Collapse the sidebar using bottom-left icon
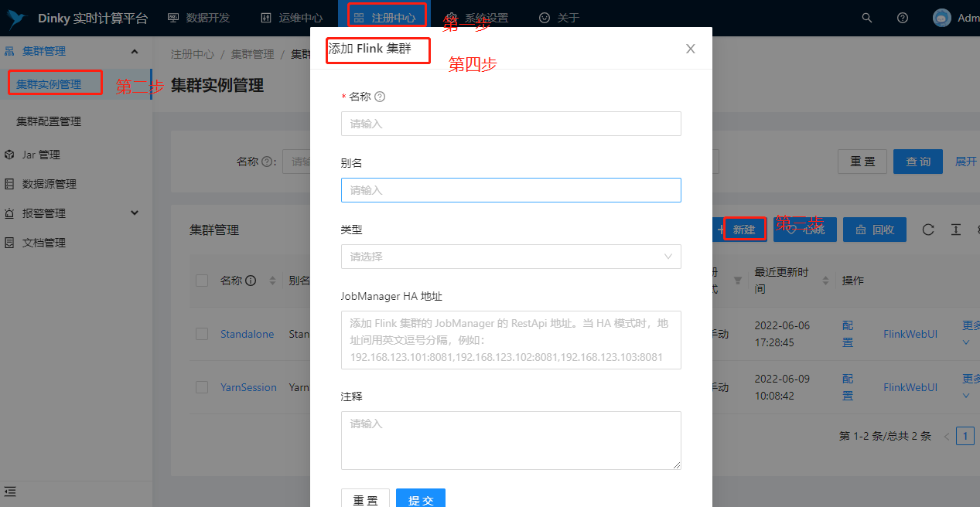 click(11, 492)
